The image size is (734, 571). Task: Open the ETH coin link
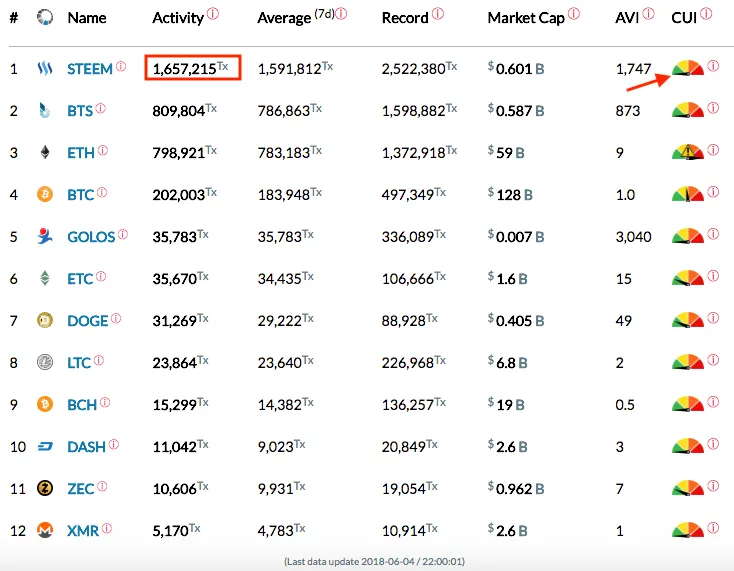pyautogui.click(x=81, y=153)
